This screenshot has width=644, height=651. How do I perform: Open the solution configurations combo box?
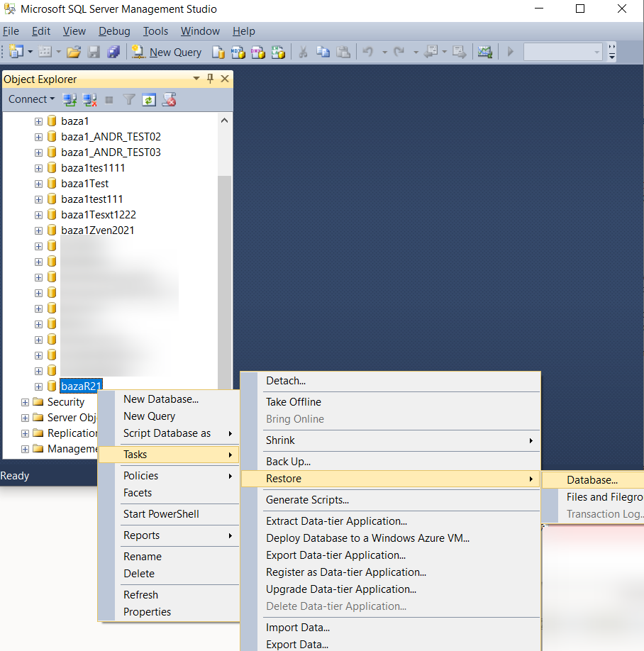562,52
